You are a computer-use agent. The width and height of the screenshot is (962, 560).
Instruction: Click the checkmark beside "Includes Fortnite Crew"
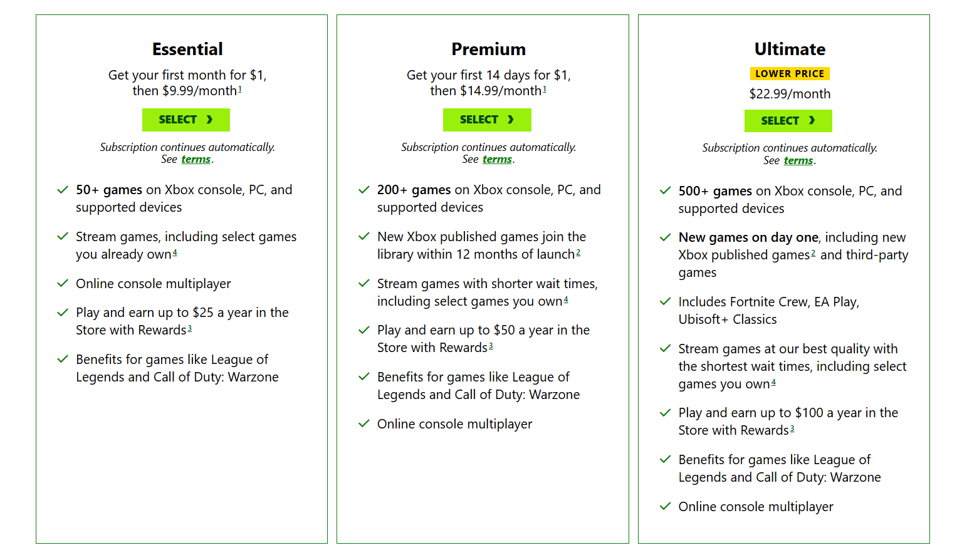click(665, 302)
